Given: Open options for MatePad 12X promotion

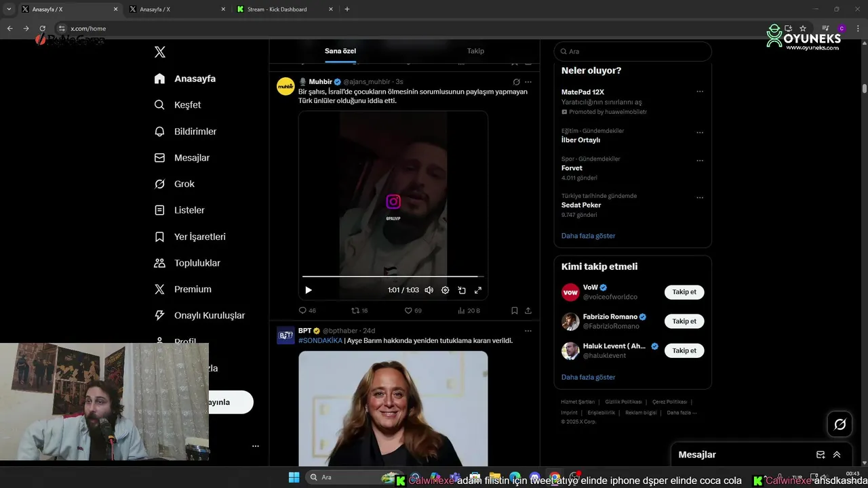Looking at the screenshot, I should (700, 91).
